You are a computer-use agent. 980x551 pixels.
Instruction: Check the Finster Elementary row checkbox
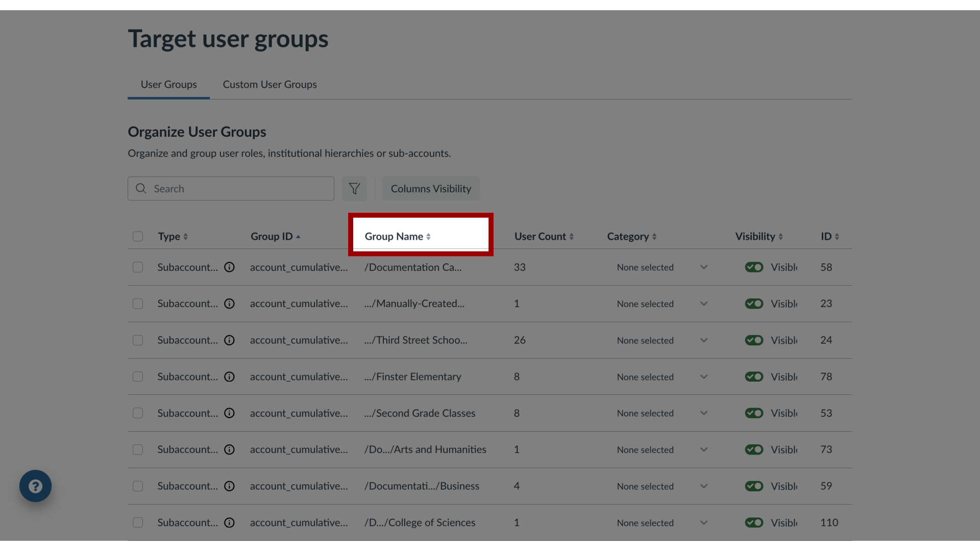[x=138, y=377]
